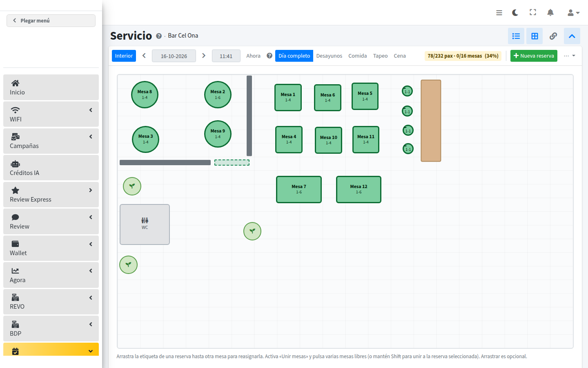Image resolution: width=588 pixels, height=368 pixels.
Task: Switch to list view icon
Action: click(x=516, y=36)
